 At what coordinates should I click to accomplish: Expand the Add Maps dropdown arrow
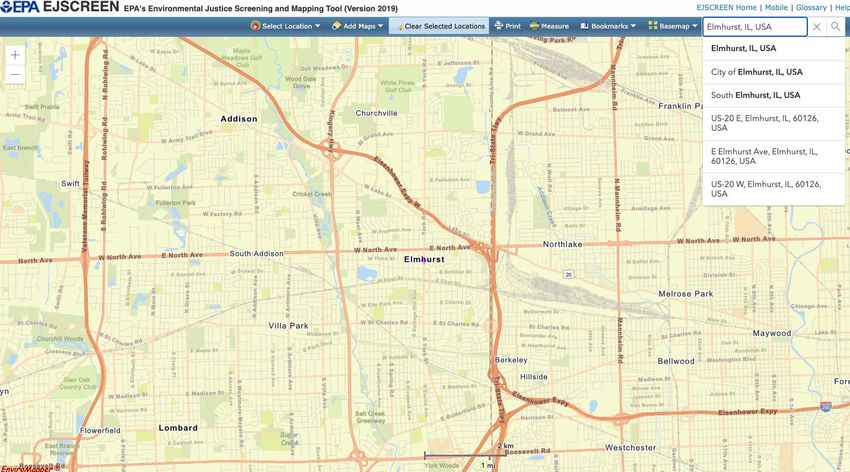(381, 26)
